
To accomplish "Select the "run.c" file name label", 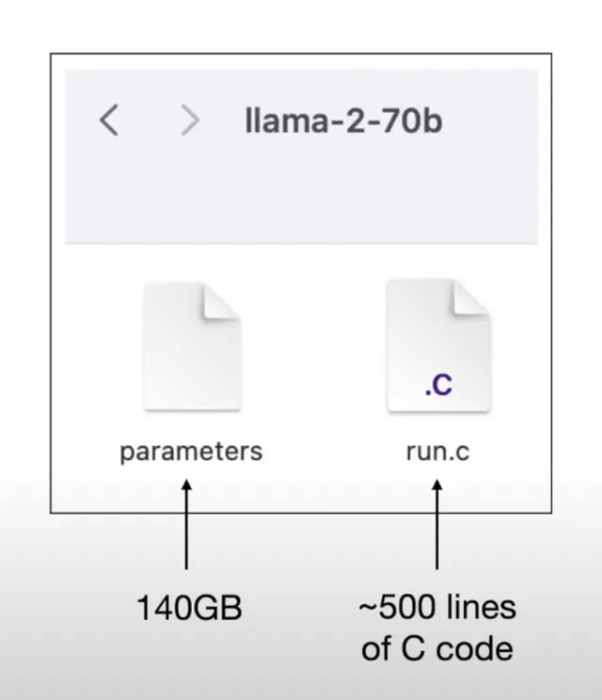I will (437, 452).
